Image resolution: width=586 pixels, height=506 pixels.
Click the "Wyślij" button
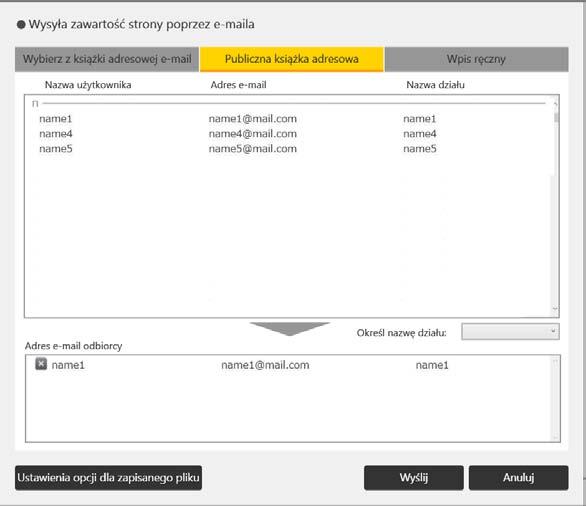point(414,478)
